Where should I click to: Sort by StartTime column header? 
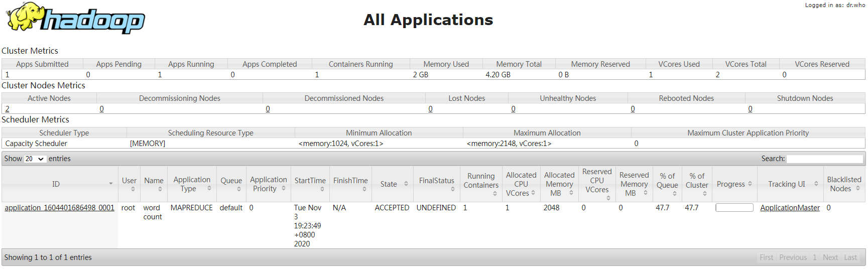click(310, 184)
